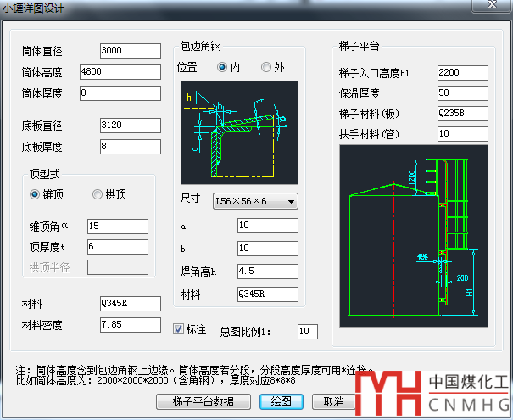Click the 筒体直径 input field

[130, 52]
